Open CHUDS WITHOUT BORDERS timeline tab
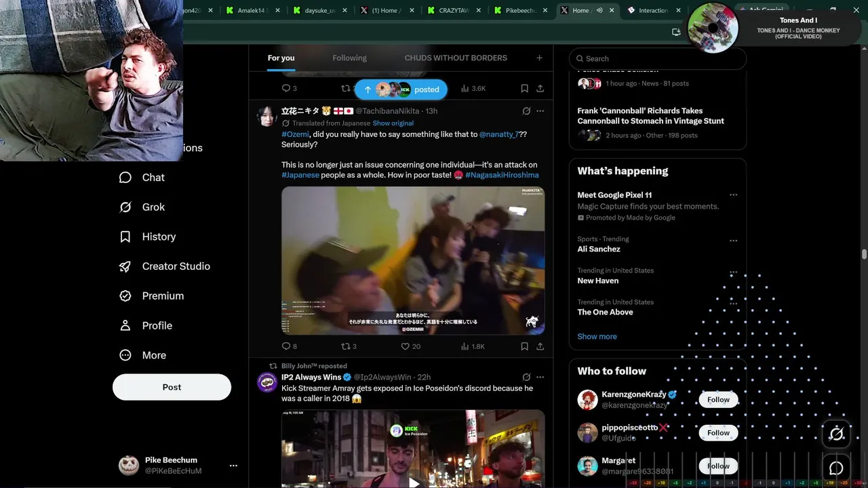This screenshot has height=488, width=868. (x=456, y=58)
